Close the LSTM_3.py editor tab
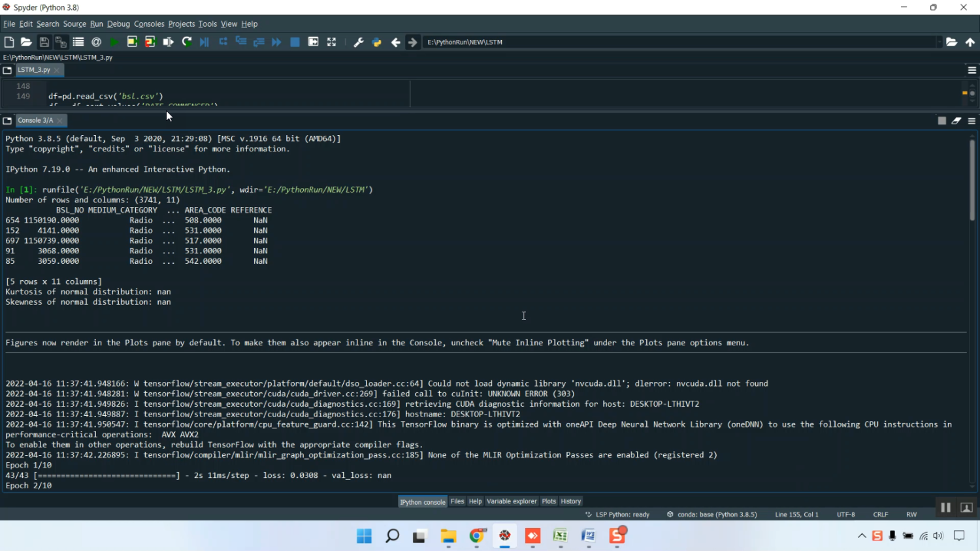 [57, 70]
